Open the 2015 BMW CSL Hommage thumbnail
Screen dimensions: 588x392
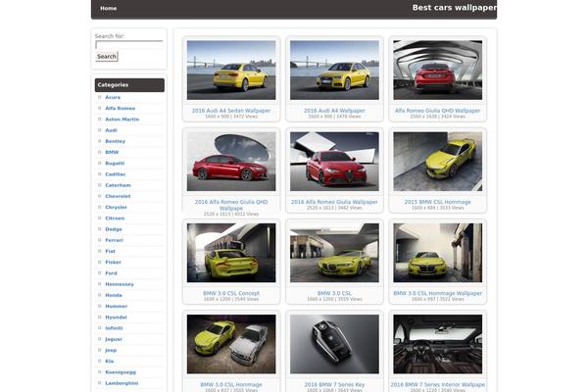point(438,162)
